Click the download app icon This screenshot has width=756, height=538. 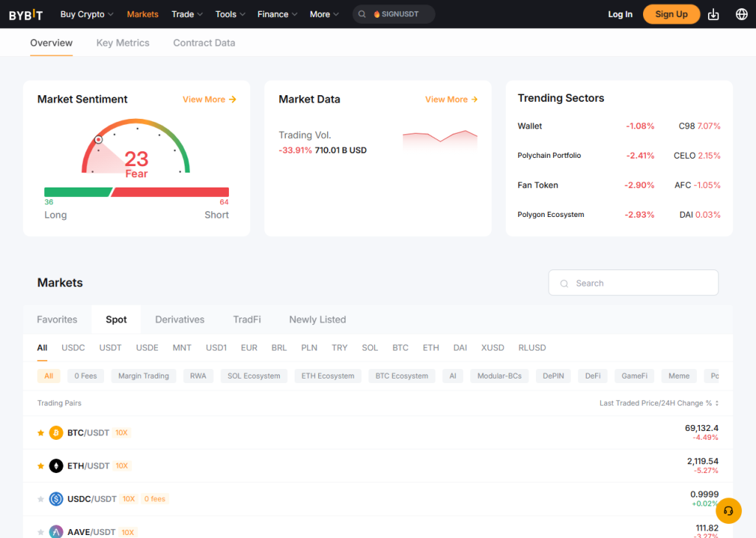(713, 14)
